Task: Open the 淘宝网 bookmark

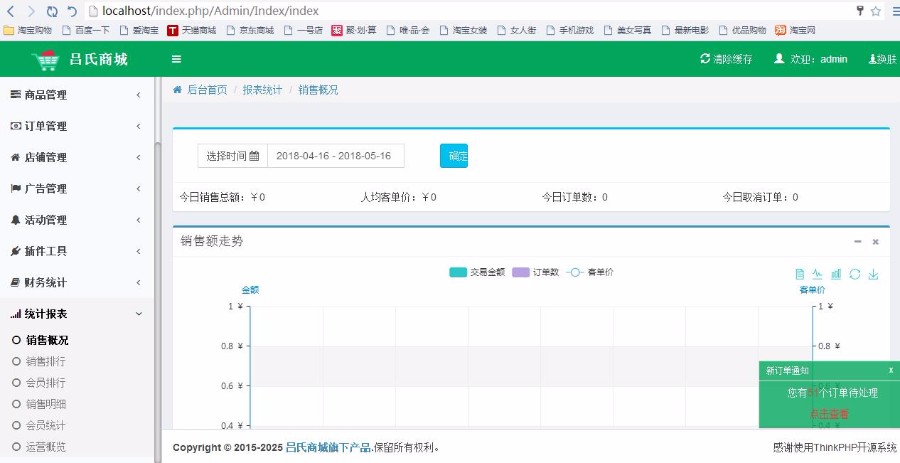Action: (x=795, y=30)
